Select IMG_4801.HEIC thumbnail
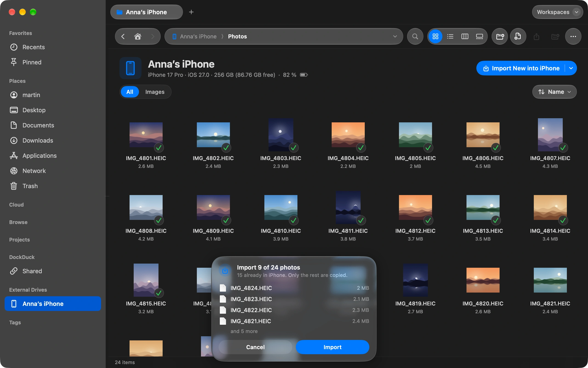588x368 pixels. click(146, 135)
